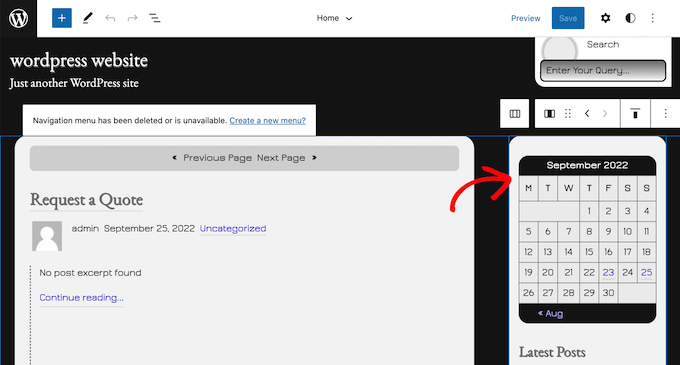
Task: Change the column block type
Action: [x=549, y=114]
